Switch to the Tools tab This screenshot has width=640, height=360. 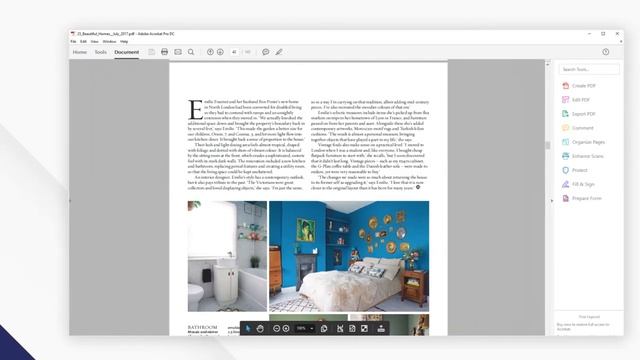100,52
